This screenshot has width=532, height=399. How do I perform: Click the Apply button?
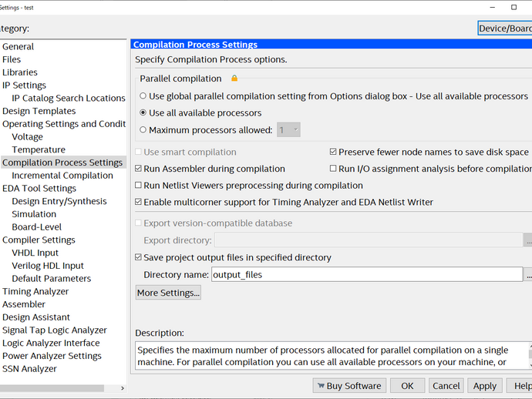point(484,386)
